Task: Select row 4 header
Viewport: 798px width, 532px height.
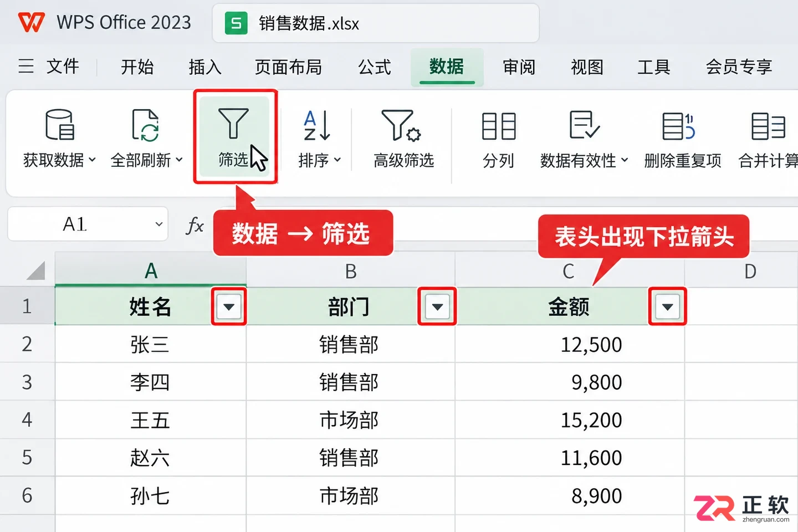Action: click(27, 420)
